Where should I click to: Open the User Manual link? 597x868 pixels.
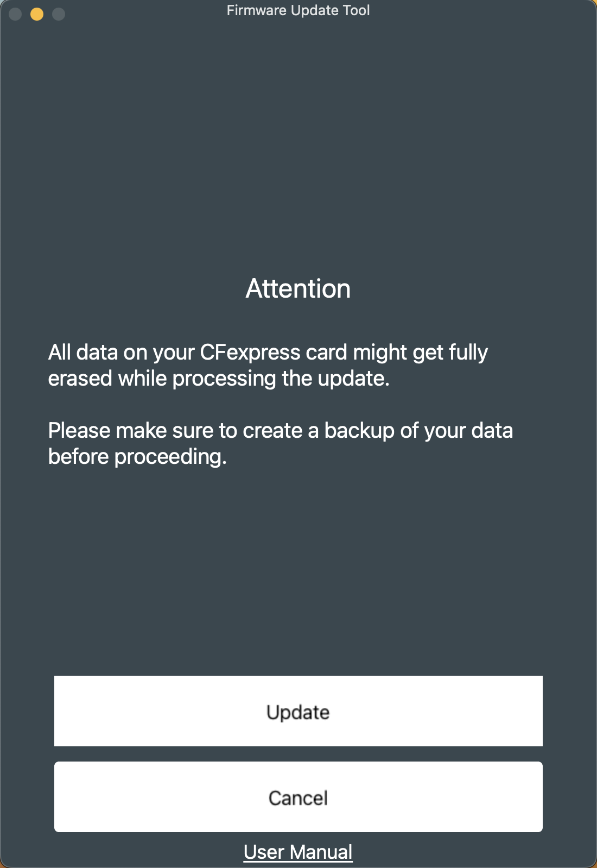[x=298, y=852]
